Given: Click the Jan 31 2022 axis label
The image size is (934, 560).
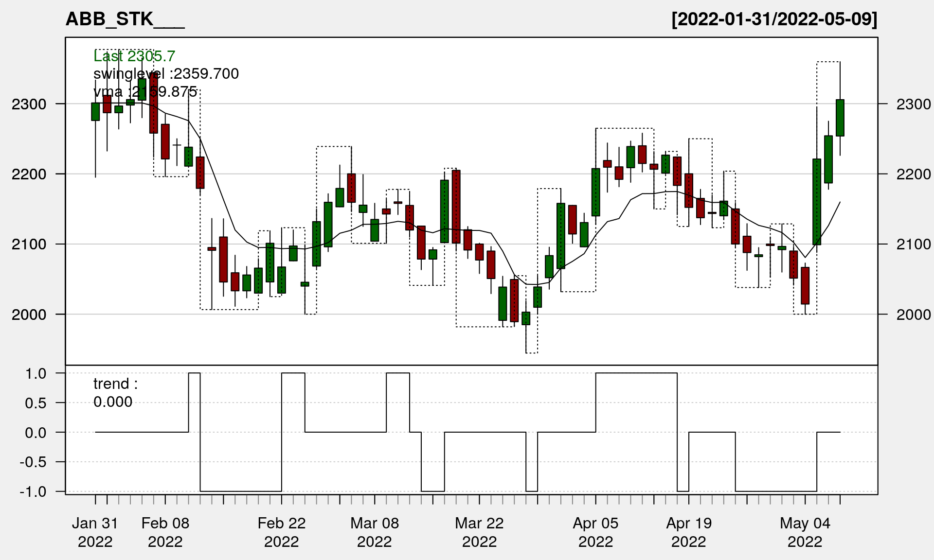Looking at the screenshot, I should (95, 532).
